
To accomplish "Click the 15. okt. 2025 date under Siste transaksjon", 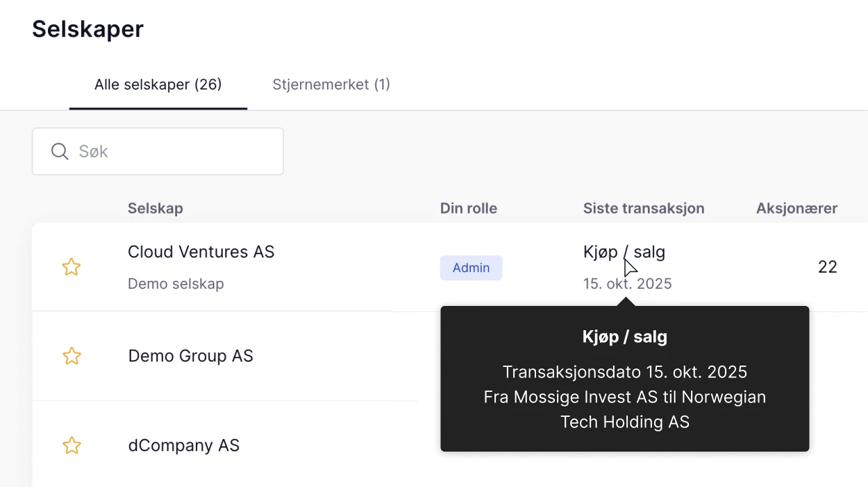I will point(627,284).
